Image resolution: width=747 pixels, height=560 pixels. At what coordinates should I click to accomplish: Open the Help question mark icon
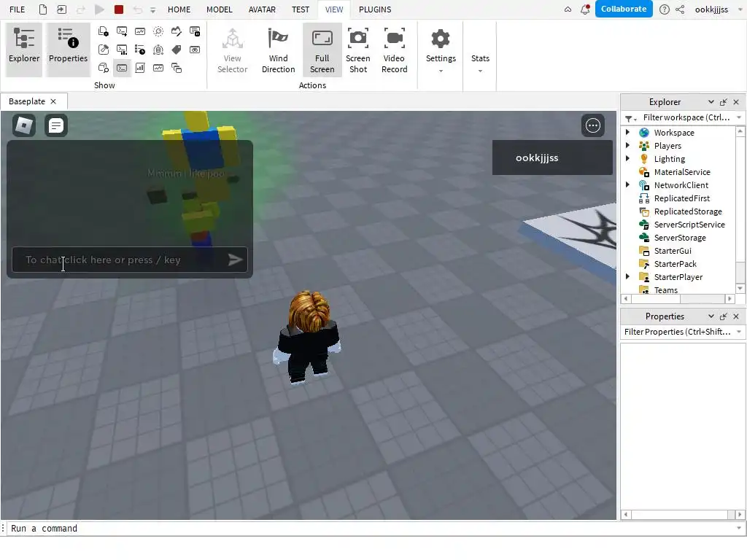pyautogui.click(x=664, y=9)
